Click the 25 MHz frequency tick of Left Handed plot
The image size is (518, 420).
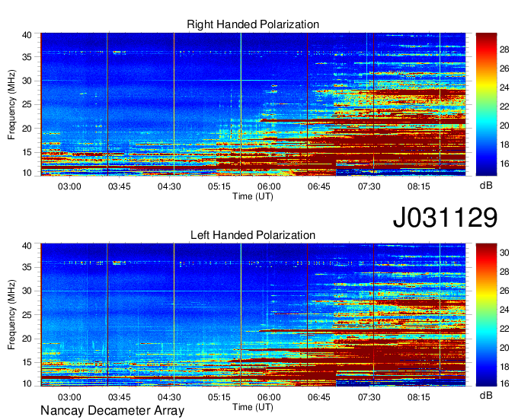tap(27, 315)
